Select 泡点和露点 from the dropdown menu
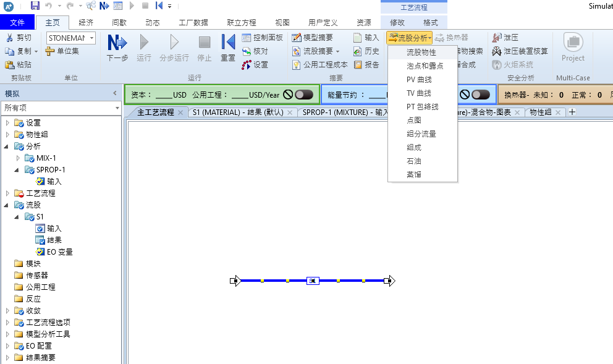 tap(425, 66)
